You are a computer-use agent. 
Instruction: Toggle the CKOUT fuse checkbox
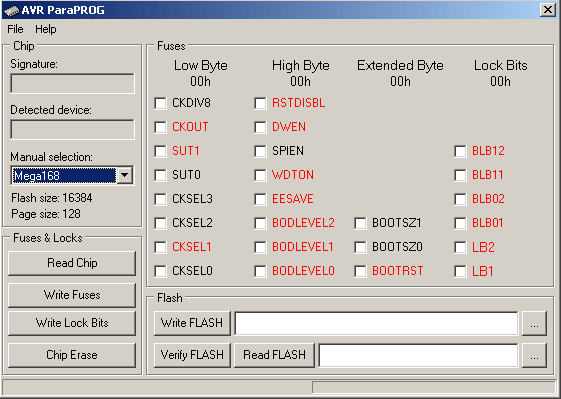(x=160, y=127)
